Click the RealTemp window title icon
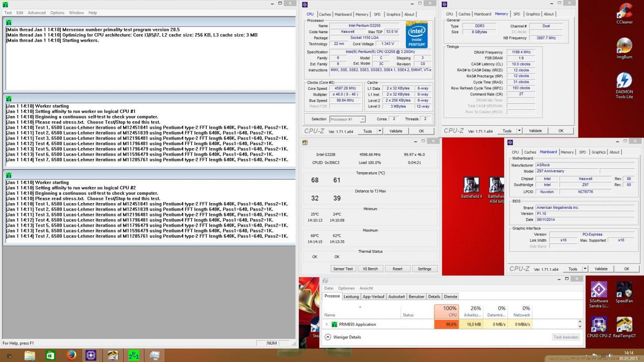The height and width of the screenshot is (362, 644). tap(305, 142)
